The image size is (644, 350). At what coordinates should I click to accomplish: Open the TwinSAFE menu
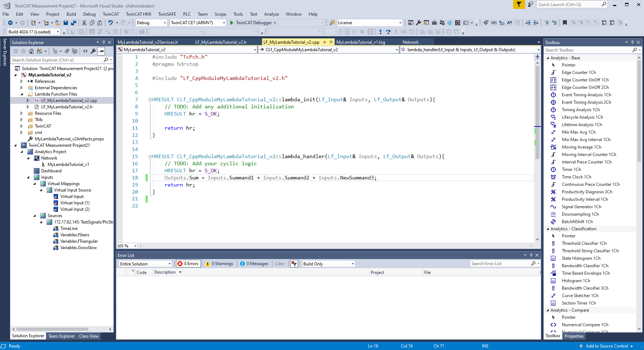point(167,14)
